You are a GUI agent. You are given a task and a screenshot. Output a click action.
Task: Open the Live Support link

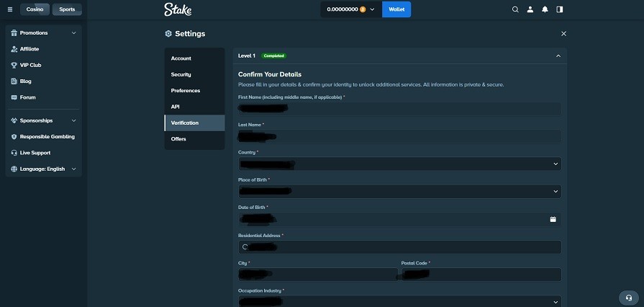tap(35, 153)
